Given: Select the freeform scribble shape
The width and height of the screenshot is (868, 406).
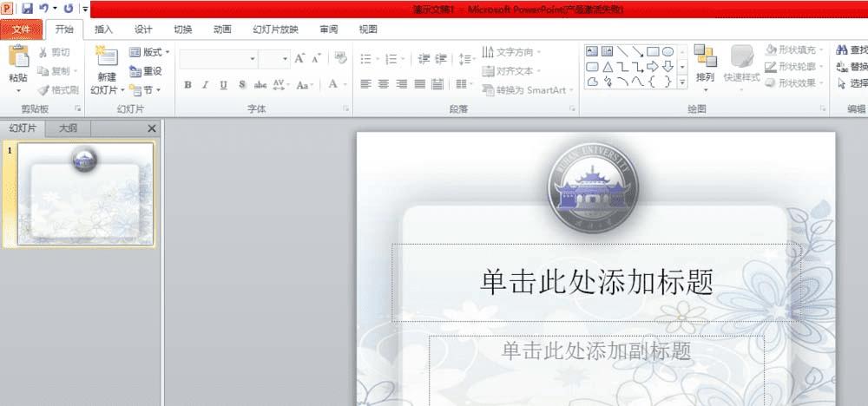Looking at the screenshot, I should click(608, 82).
